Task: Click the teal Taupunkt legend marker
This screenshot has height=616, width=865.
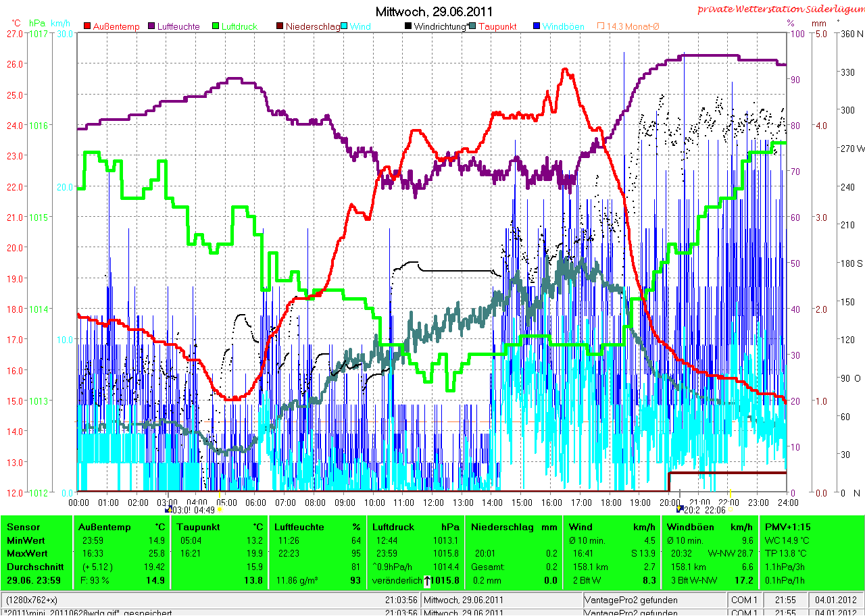Action: coord(472,26)
